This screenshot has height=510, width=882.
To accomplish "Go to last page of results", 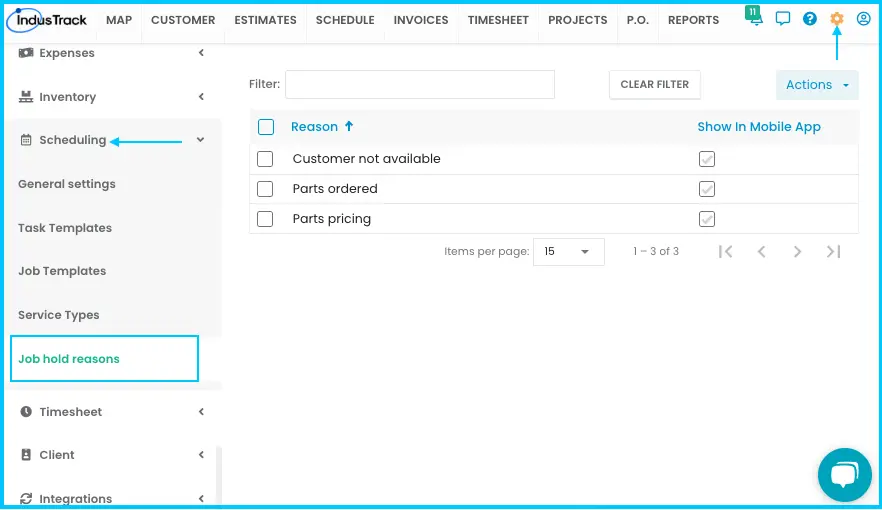I will [x=834, y=251].
